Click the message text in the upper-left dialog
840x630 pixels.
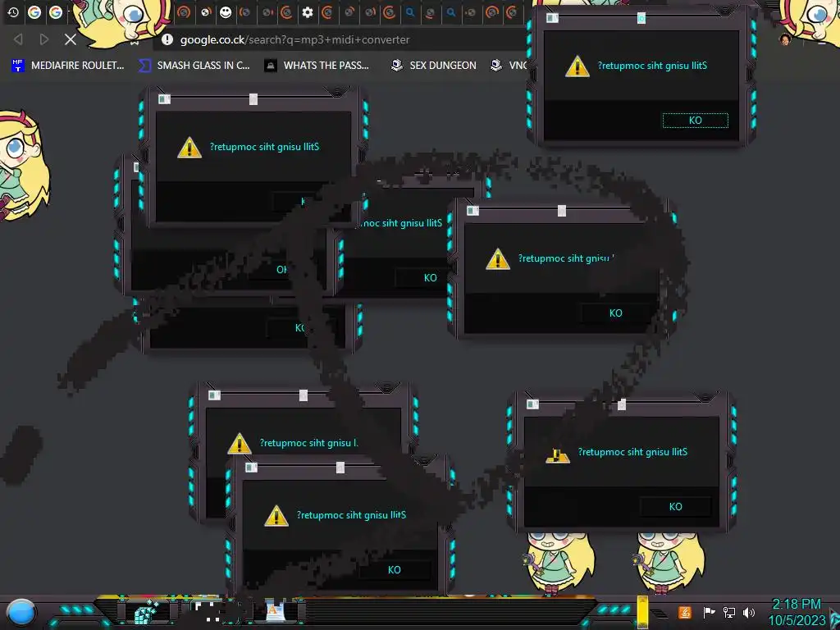pyautogui.click(x=265, y=147)
